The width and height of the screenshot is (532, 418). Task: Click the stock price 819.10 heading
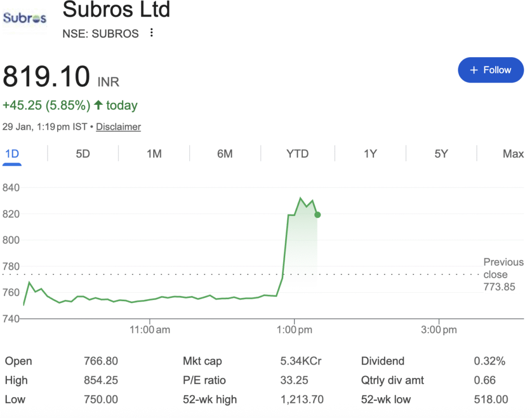pos(46,77)
